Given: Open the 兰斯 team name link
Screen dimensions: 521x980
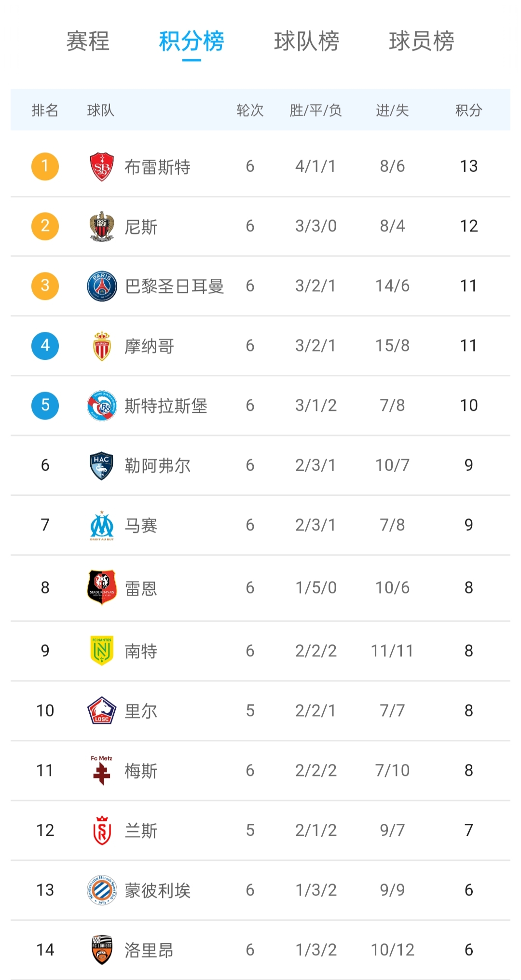Looking at the screenshot, I should (141, 830).
